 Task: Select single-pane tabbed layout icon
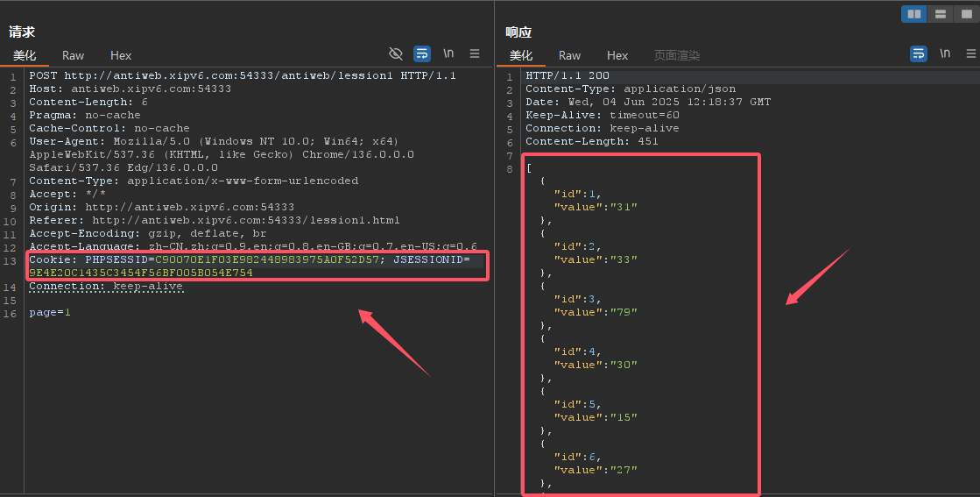(964, 14)
